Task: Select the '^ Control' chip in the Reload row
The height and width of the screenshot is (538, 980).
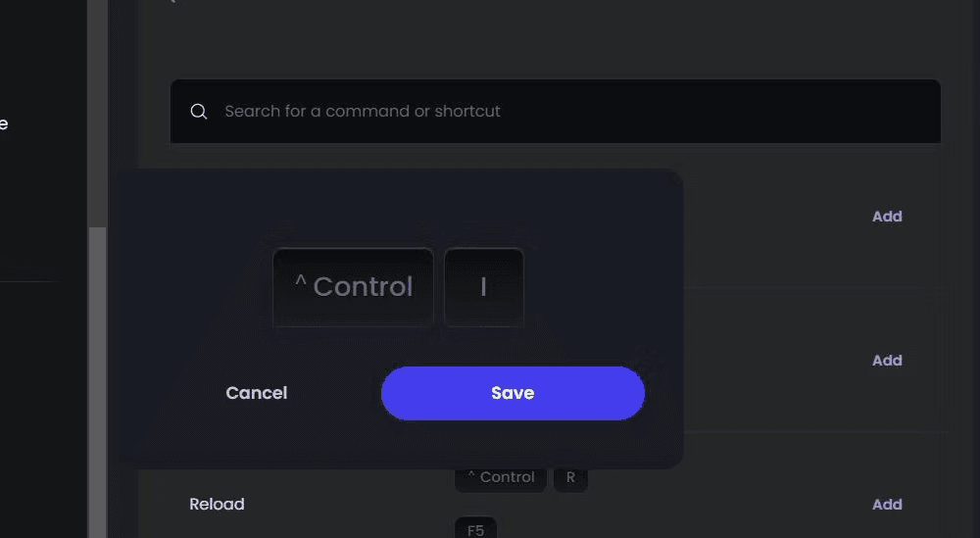Action: (x=501, y=478)
